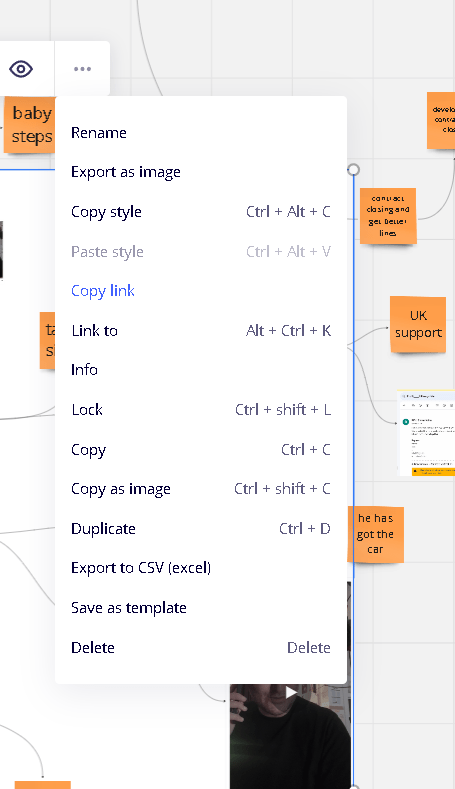Select Copy as image entry

tap(200, 489)
